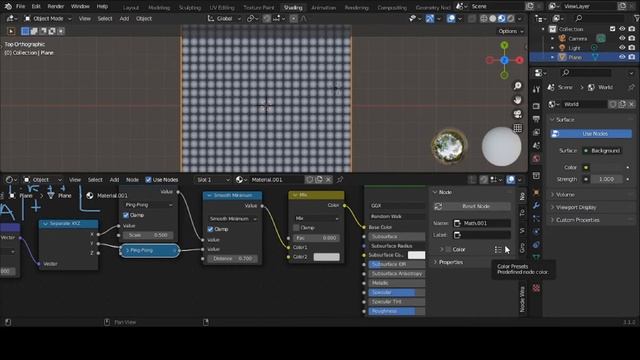Viewport: 640px width, 360px height.
Task: Click the pan view hand gizmo
Action: pos(518,100)
